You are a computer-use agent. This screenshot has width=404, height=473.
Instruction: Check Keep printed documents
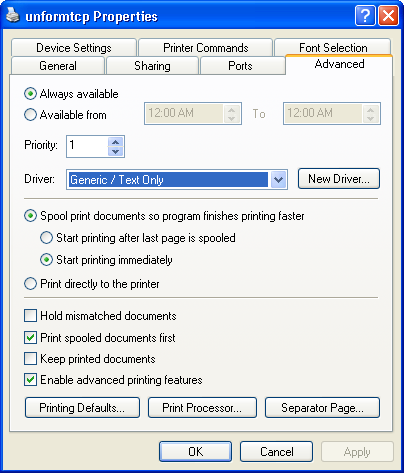point(30,359)
